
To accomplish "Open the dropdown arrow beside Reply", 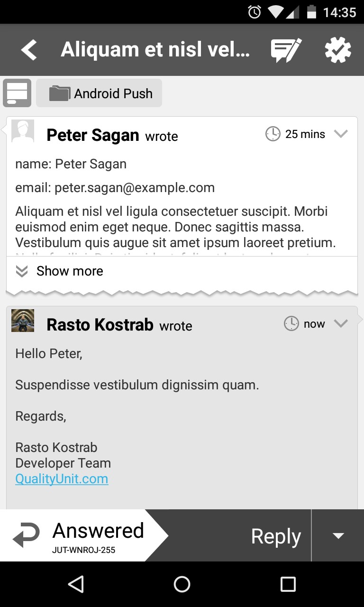I will click(338, 536).
